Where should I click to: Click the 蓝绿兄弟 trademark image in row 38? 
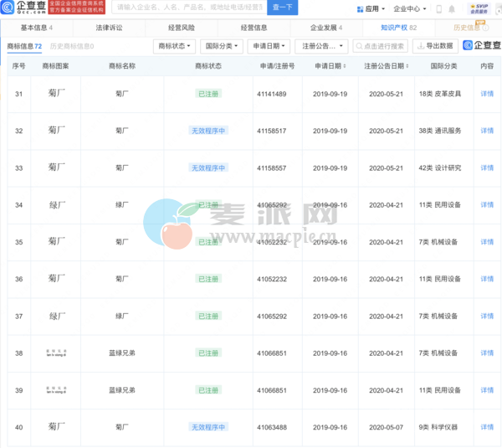[56, 353]
